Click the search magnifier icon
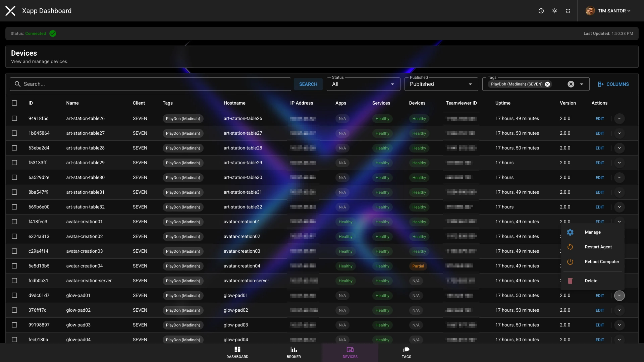 (x=17, y=84)
